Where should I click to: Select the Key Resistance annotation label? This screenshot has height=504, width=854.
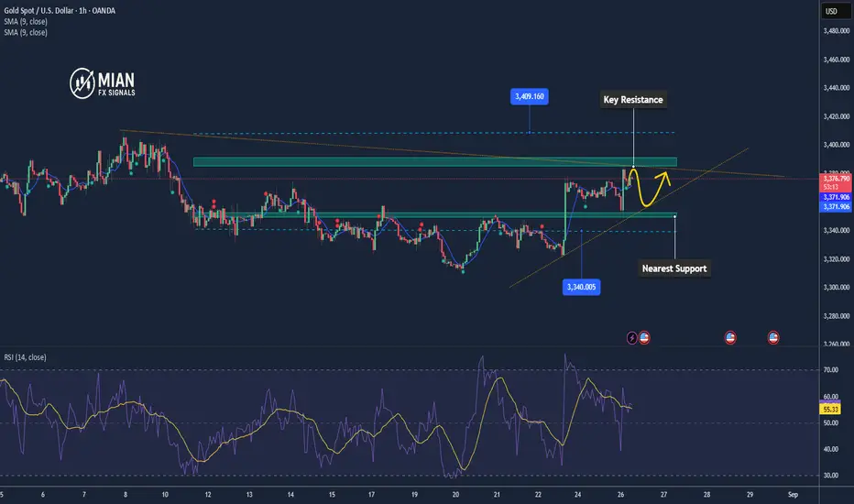point(633,100)
